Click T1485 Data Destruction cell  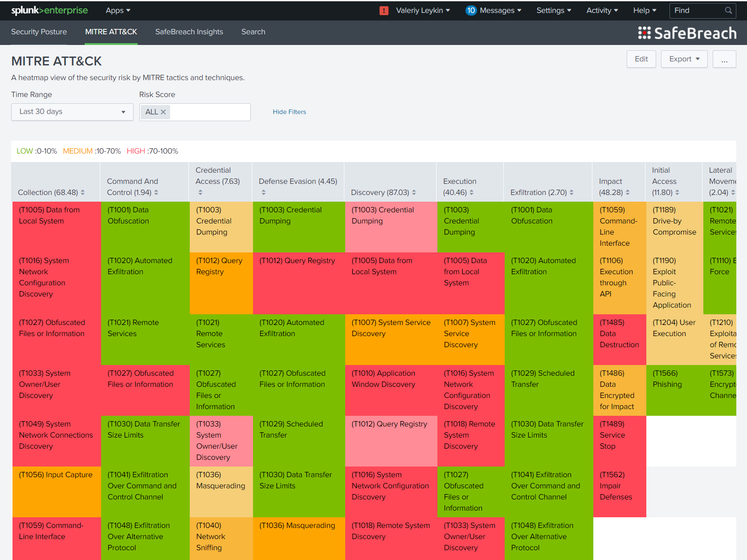click(x=620, y=340)
